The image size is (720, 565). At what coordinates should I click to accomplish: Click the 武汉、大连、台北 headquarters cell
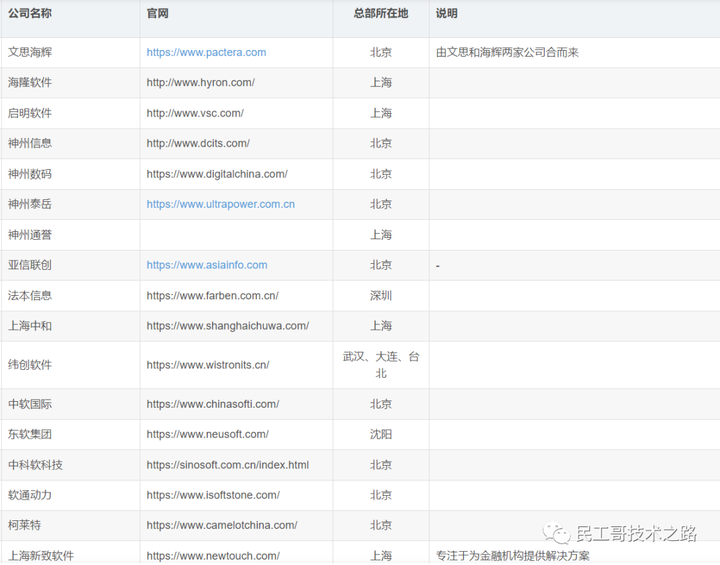381,365
